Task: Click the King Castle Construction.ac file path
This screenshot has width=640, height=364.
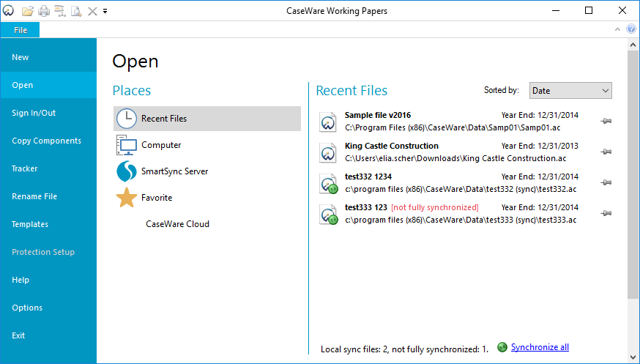Action: (x=455, y=158)
